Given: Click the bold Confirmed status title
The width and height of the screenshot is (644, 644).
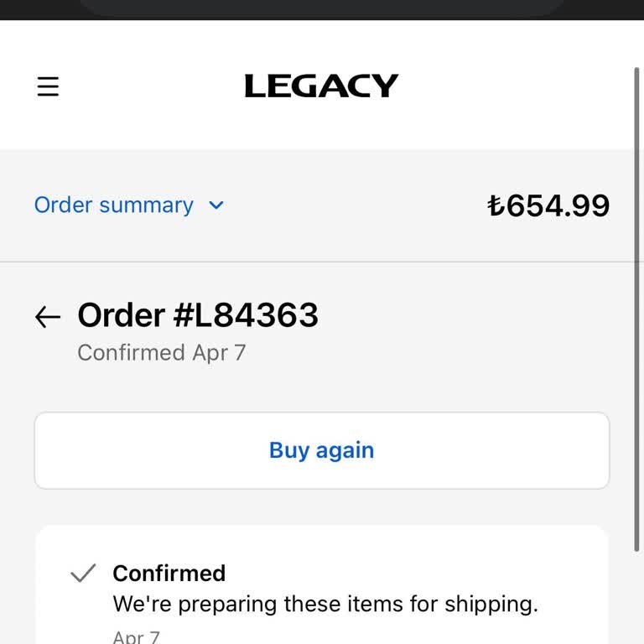Looking at the screenshot, I should [x=169, y=573].
